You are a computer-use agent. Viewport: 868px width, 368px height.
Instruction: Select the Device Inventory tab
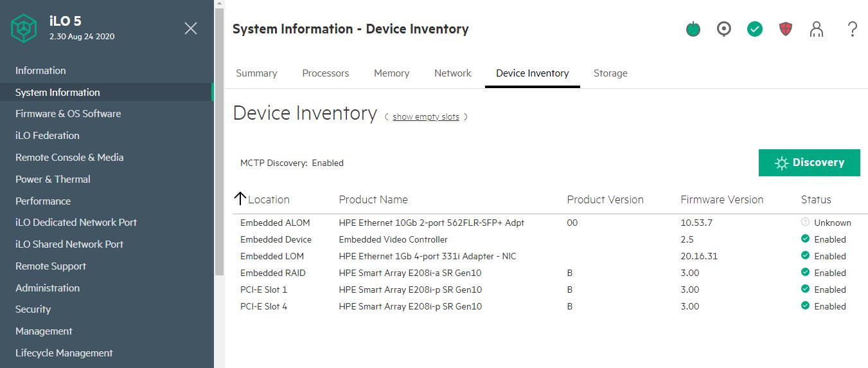coord(533,73)
